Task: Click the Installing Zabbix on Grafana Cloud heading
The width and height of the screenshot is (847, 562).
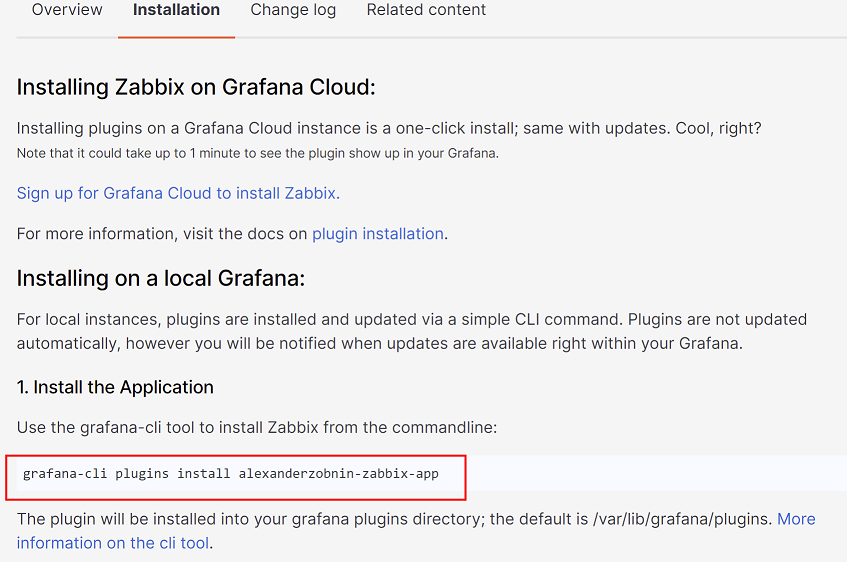Action: (196, 87)
